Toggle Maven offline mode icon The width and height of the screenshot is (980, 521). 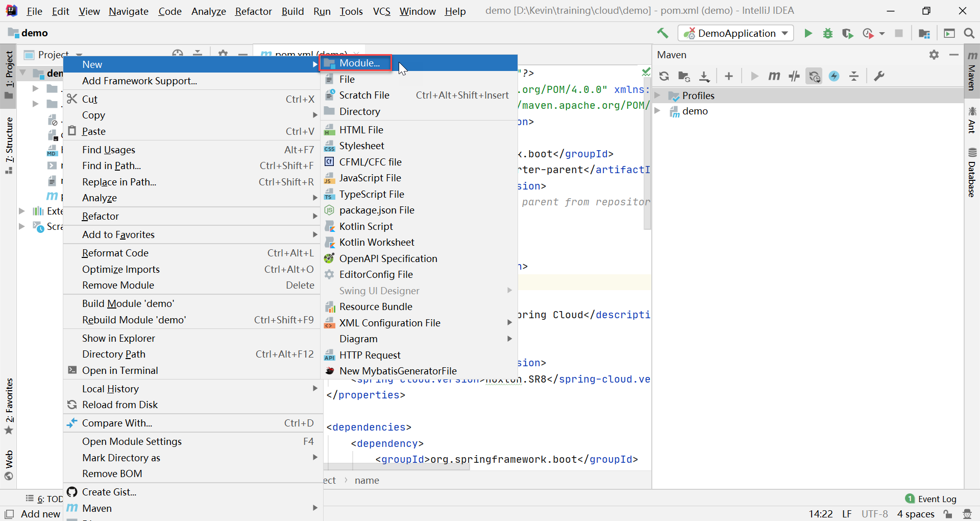click(x=794, y=76)
